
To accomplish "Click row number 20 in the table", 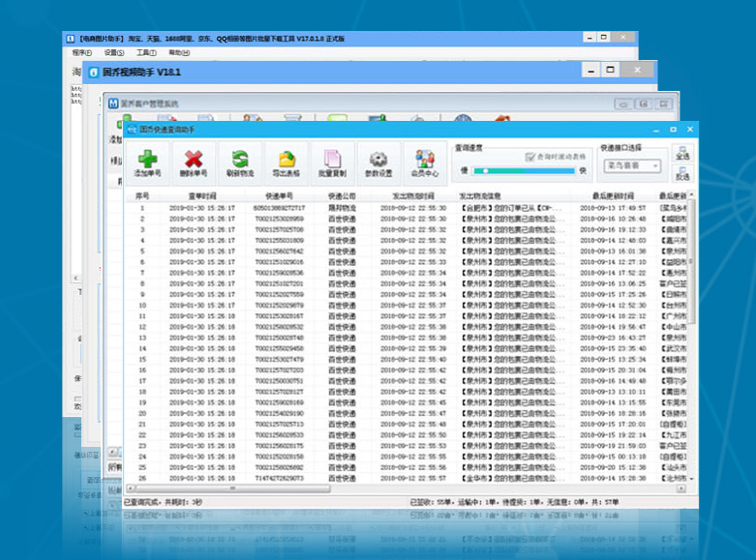I will 142,414.
